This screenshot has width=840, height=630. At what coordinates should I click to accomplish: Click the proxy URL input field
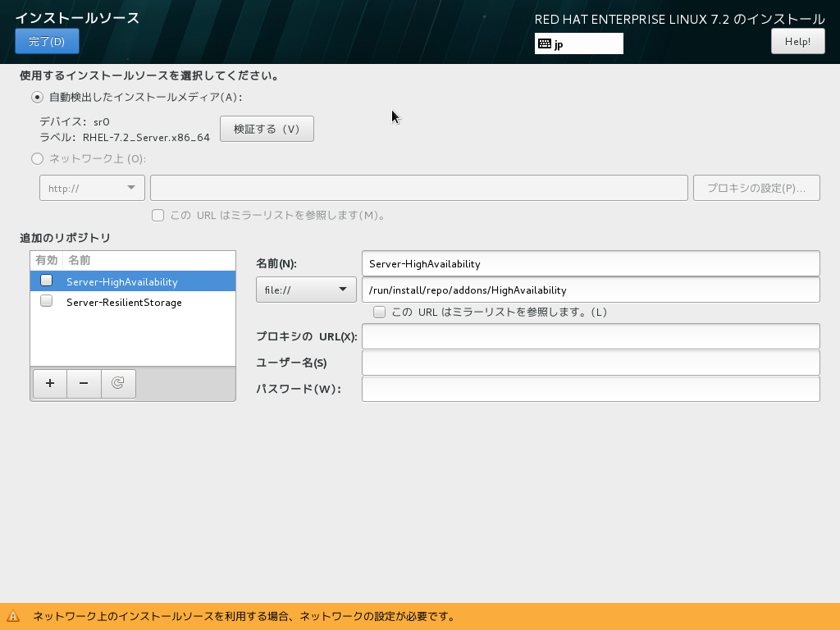(591, 336)
